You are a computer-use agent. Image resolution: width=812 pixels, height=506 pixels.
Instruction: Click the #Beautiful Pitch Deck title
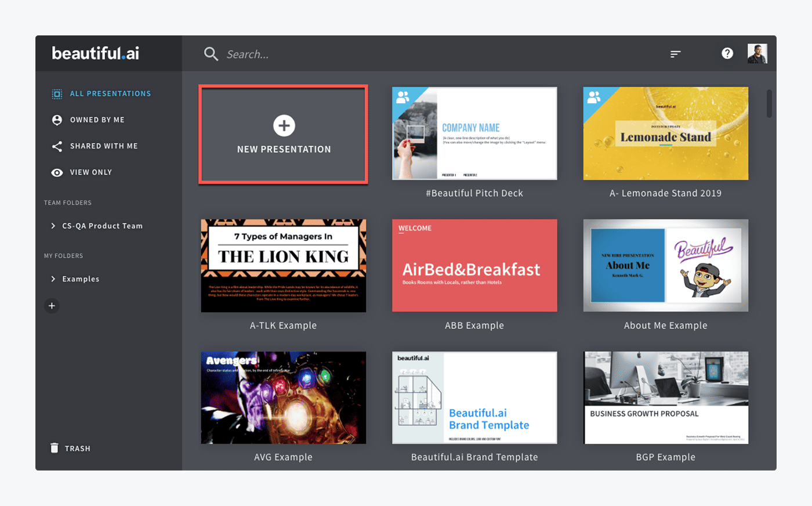click(474, 193)
